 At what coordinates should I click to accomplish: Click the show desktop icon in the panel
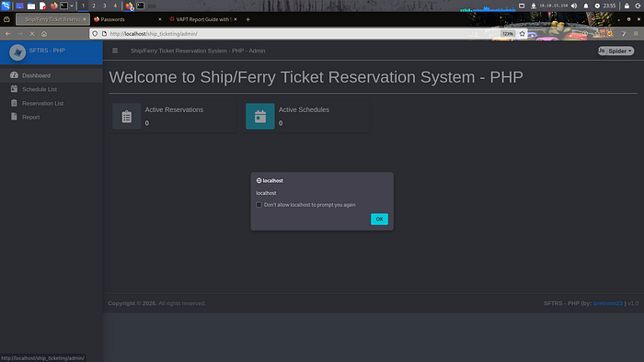click(x=19, y=6)
